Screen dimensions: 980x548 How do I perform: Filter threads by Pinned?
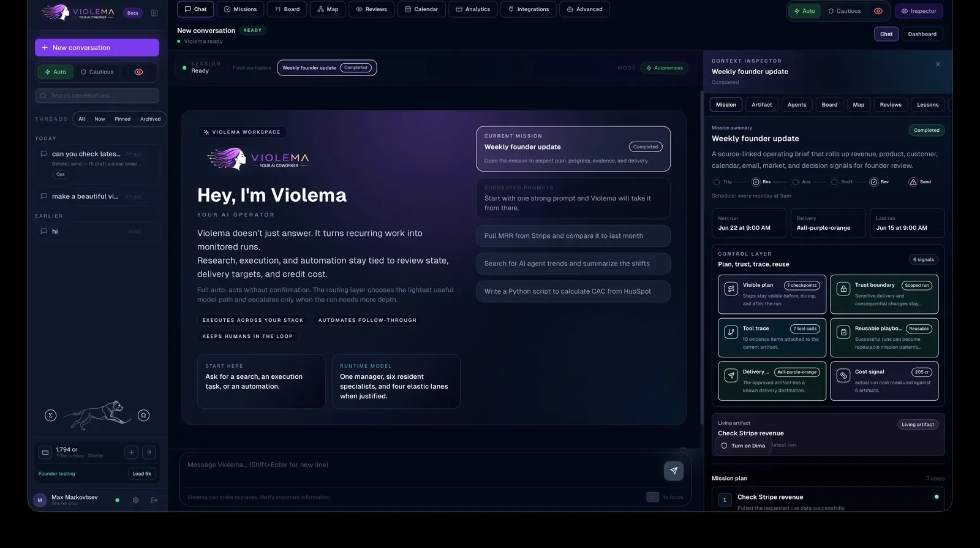tap(123, 119)
